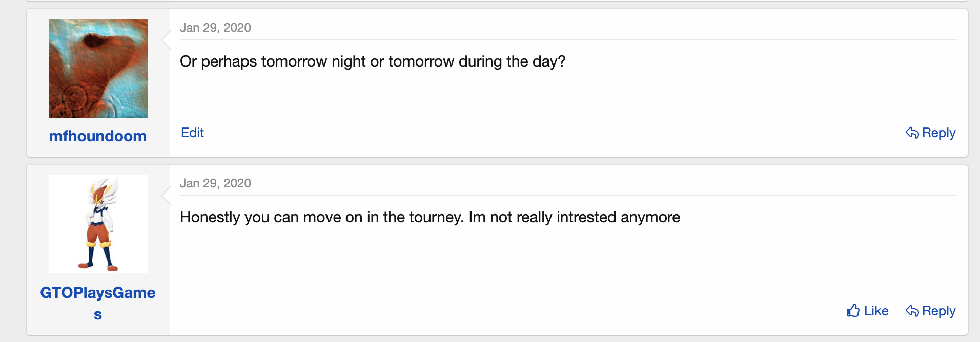The width and height of the screenshot is (980, 342).
Task: Click the word "intrested" in the second post
Action: pos(586,217)
